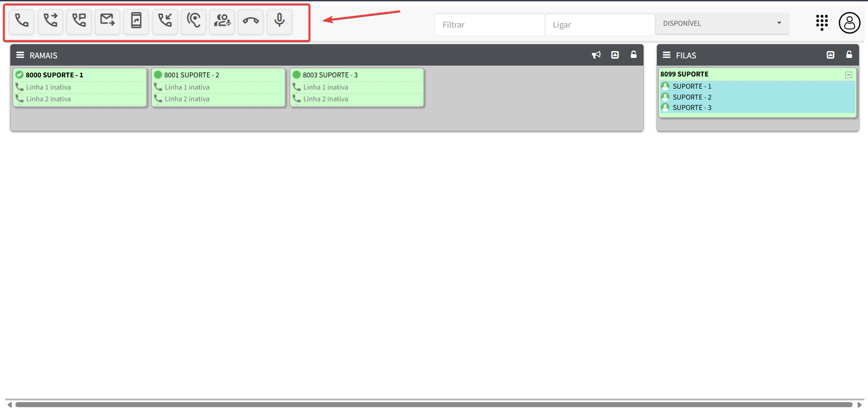Click the forward-to-mobile phone icon

136,21
